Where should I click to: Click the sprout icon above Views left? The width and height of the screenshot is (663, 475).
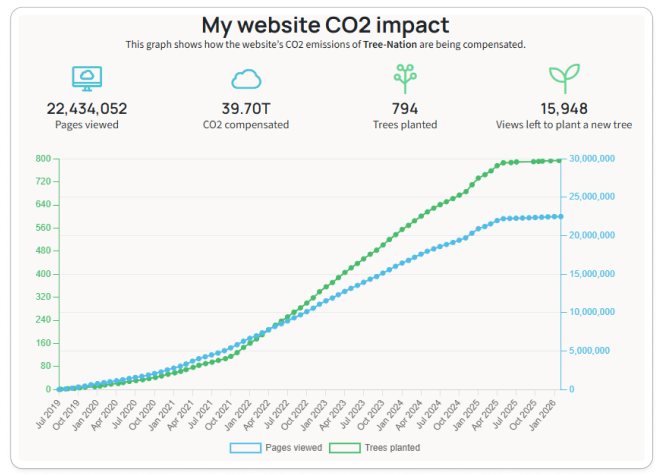pyautogui.click(x=564, y=79)
